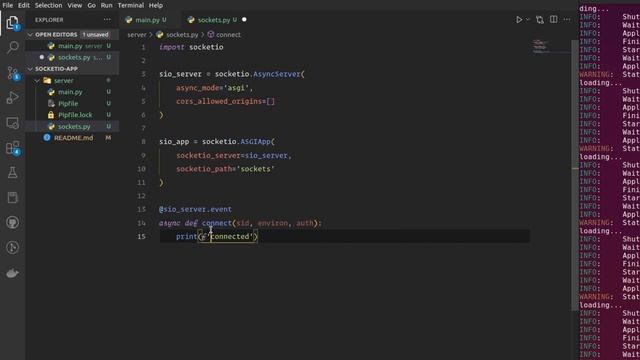
Task: Open the GitHub view in activity bar
Action: [13, 222]
